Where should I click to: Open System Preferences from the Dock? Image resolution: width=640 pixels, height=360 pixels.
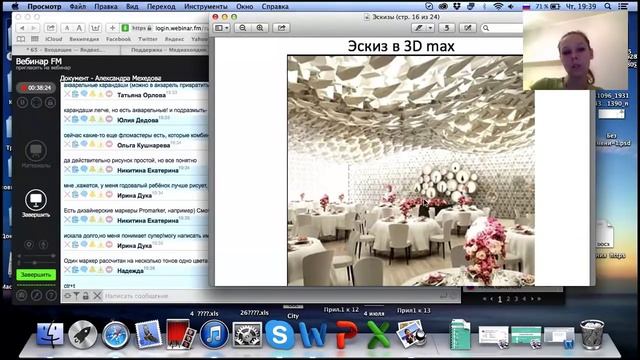tap(247, 335)
